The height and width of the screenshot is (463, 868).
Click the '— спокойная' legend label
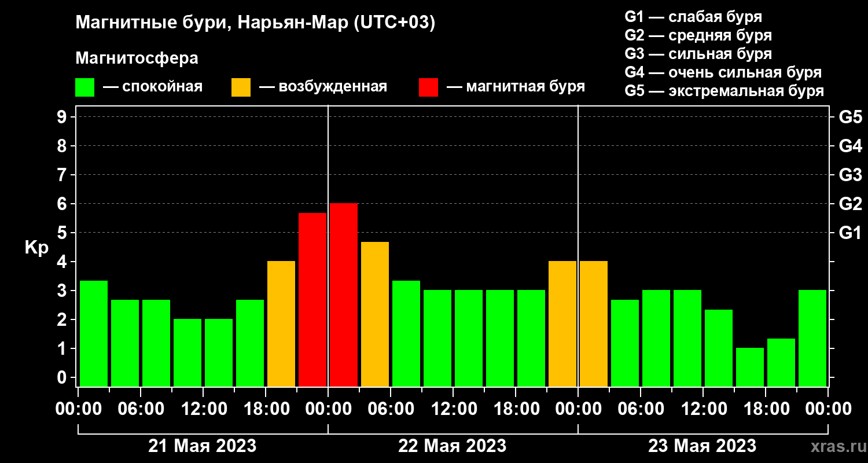point(152,87)
